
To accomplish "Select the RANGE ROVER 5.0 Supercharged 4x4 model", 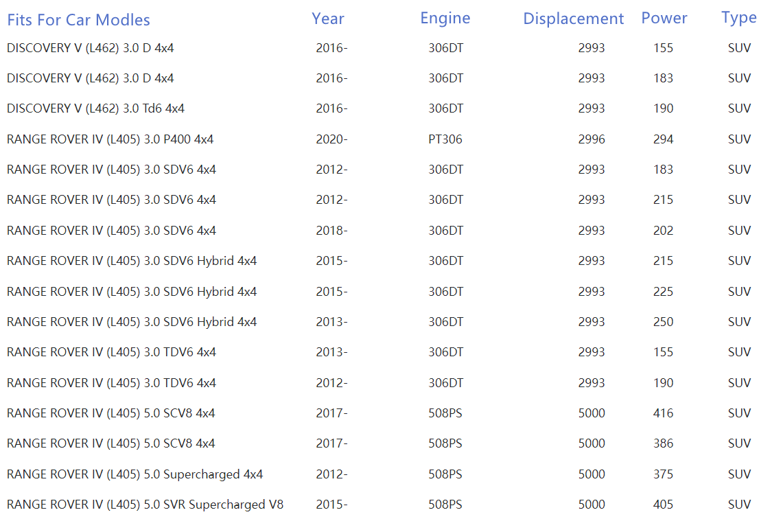I will coord(134,474).
